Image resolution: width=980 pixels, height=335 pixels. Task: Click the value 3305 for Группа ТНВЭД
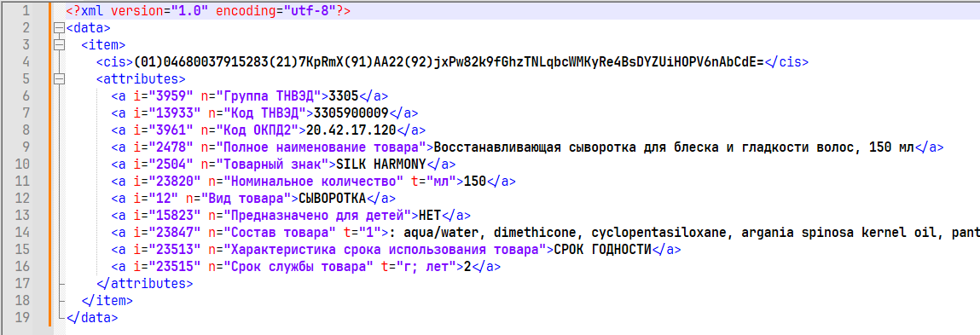coord(345,96)
